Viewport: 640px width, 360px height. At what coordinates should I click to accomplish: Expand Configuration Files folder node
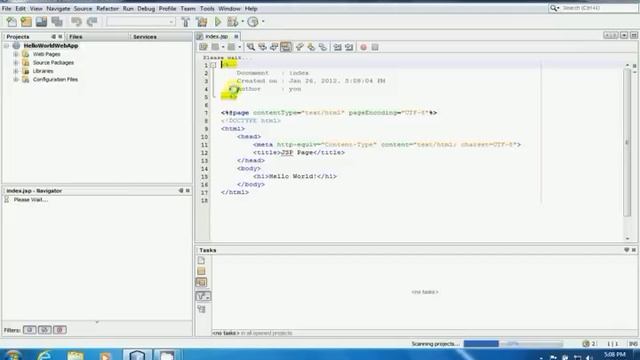coord(16,80)
